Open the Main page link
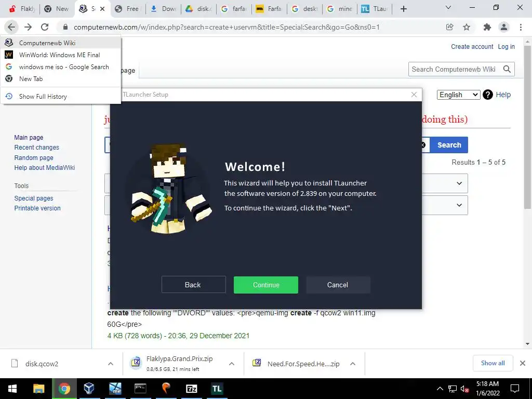 (x=29, y=137)
